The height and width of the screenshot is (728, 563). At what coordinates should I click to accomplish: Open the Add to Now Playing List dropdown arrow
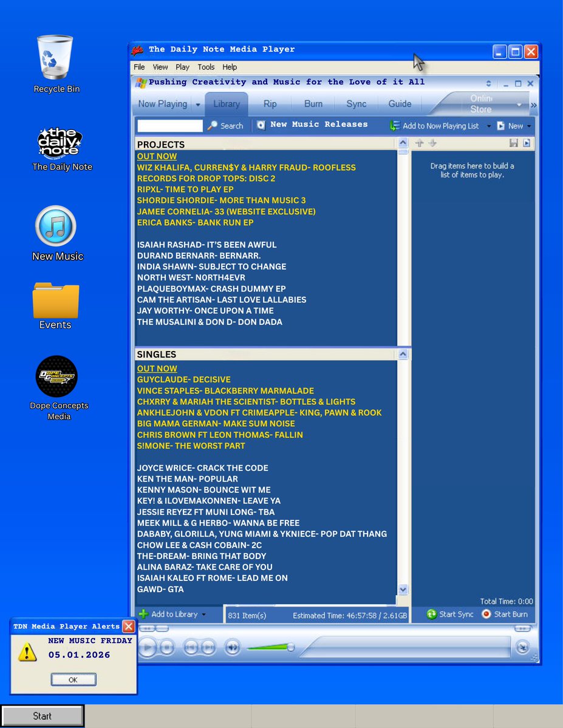pos(489,126)
